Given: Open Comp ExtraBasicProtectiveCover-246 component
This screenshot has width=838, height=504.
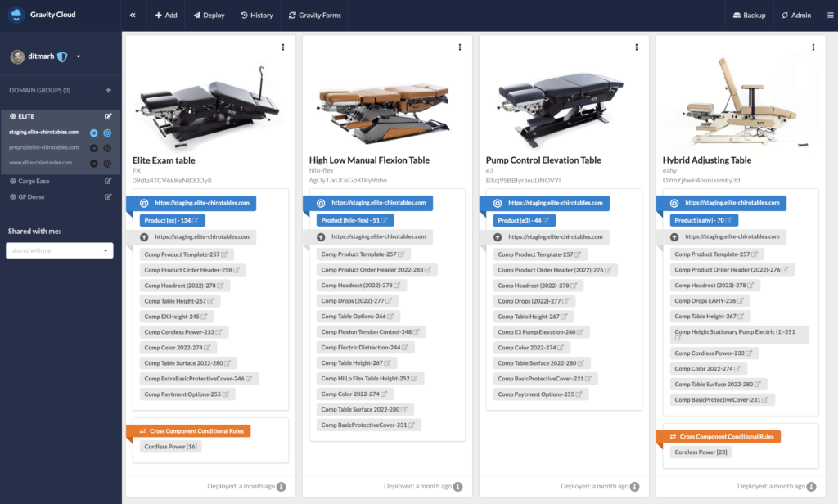Looking at the screenshot, I should [200, 379].
